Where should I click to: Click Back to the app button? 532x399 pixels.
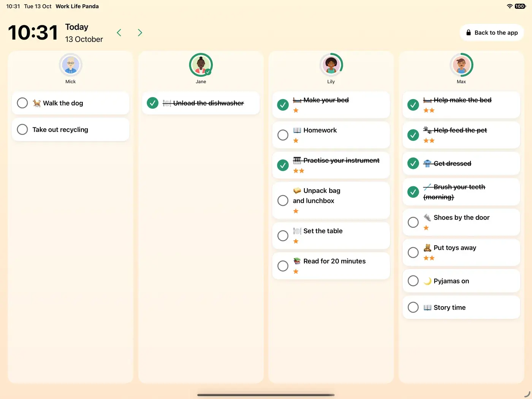click(x=492, y=33)
